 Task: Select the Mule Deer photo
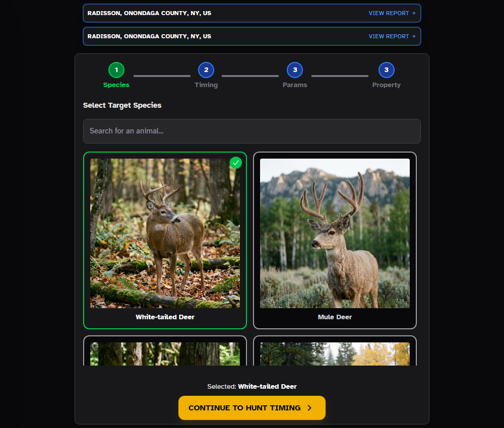pos(335,234)
